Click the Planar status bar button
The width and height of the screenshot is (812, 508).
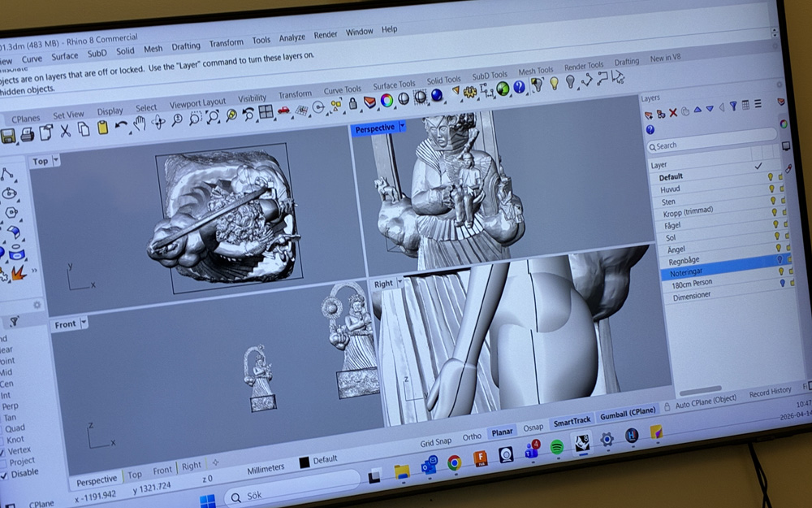pyautogui.click(x=502, y=432)
